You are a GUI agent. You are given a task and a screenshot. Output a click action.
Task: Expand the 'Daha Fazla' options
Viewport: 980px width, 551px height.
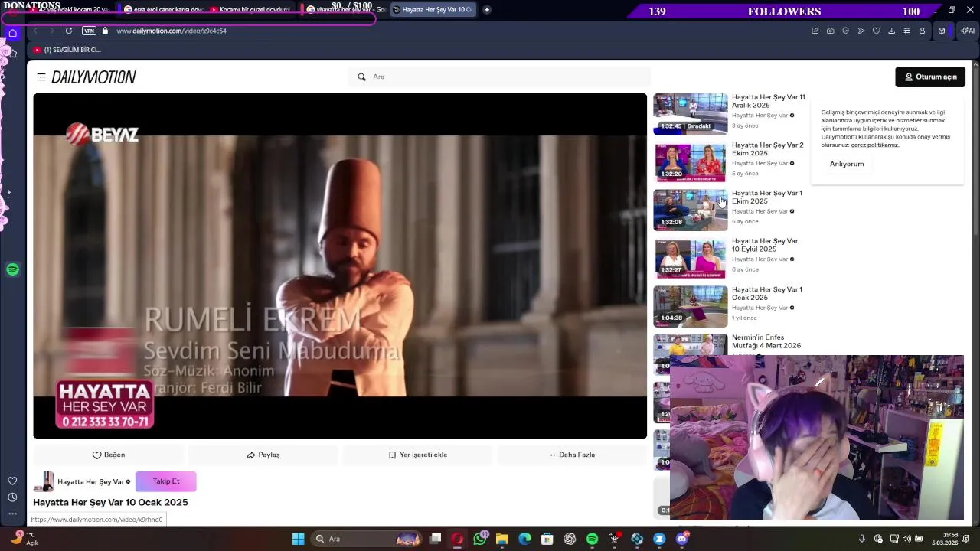point(572,455)
